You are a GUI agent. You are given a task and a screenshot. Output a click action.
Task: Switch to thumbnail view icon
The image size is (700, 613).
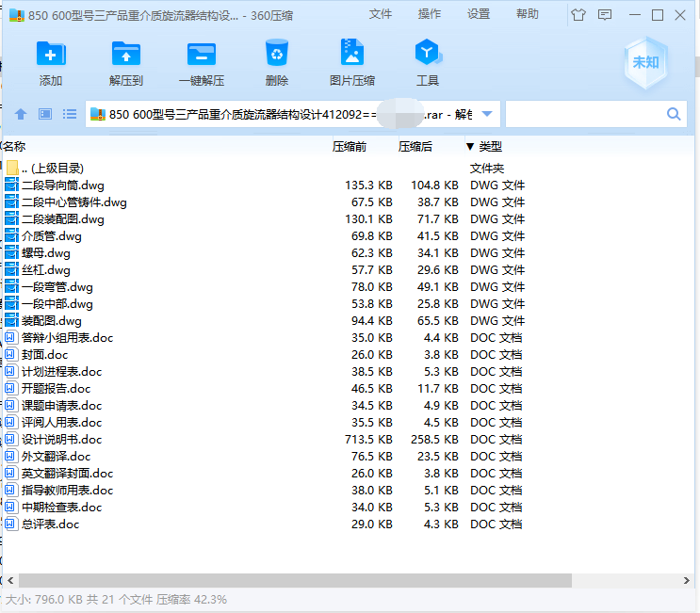(45, 114)
